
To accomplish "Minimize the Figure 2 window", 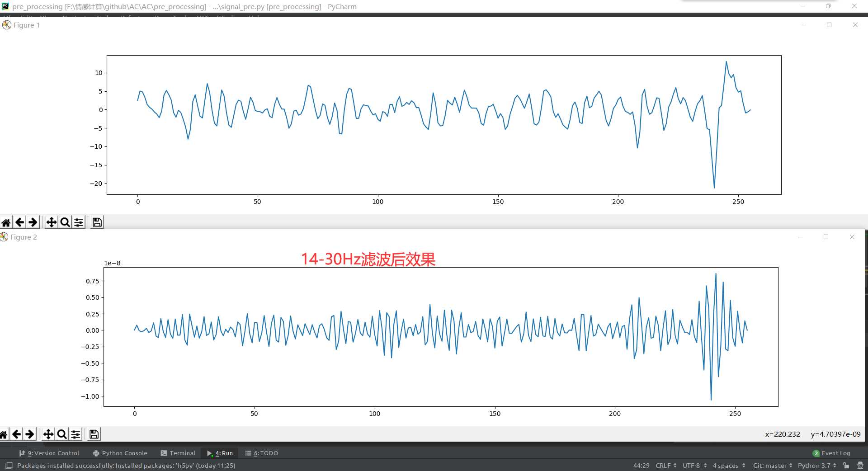I will pos(801,237).
